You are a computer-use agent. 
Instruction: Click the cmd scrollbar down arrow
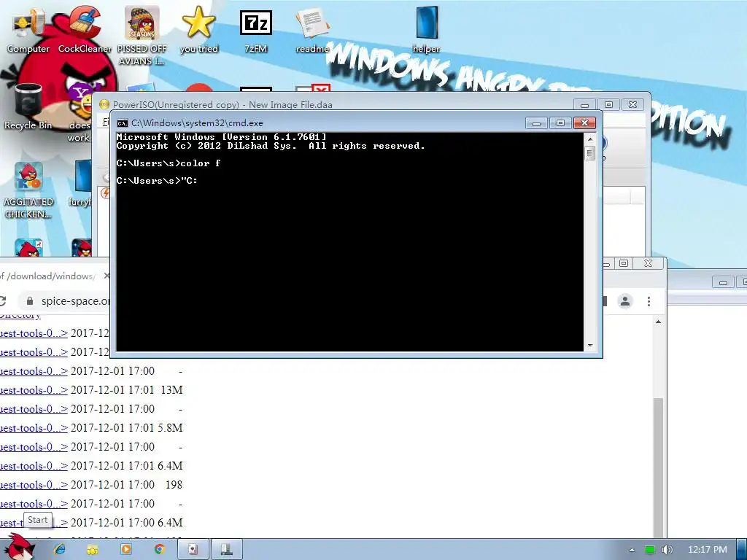point(589,345)
